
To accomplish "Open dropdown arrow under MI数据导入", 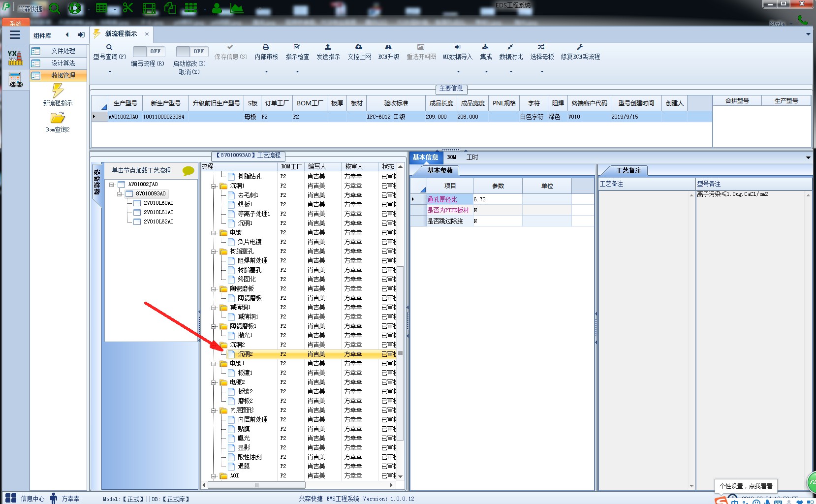I will pos(458,72).
